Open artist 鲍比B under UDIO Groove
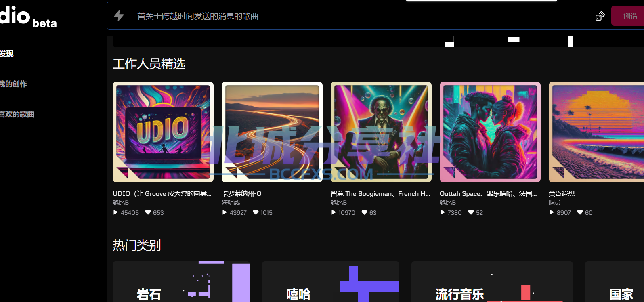 coord(121,203)
